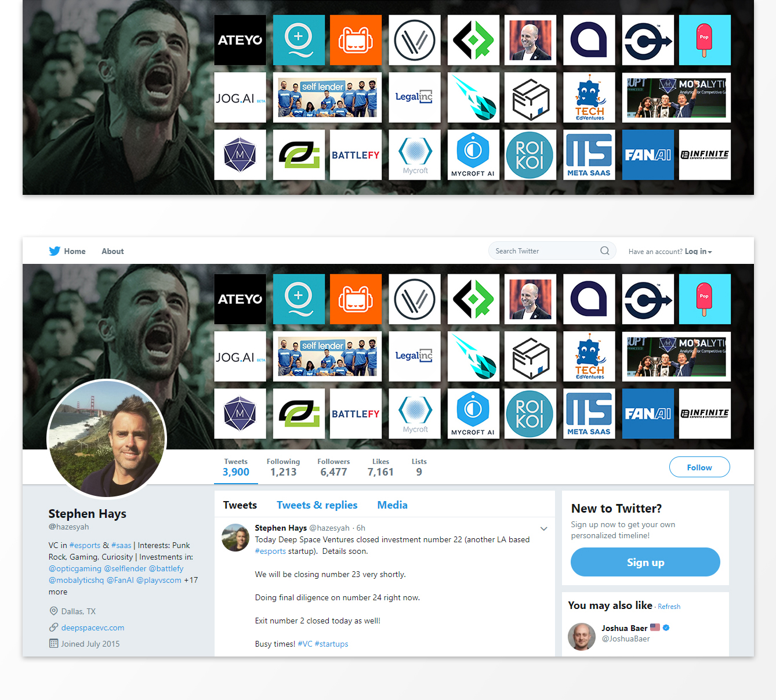Click the 6h timestamp on the tweet

click(x=361, y=528)
